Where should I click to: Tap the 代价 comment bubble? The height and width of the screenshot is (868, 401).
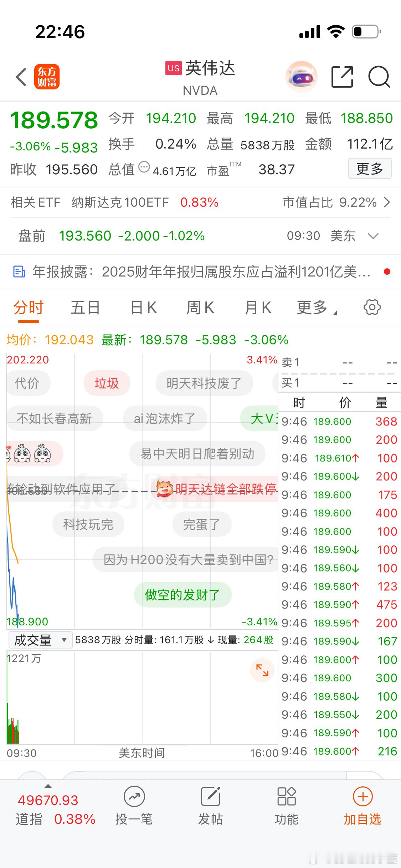click(x=28, y=383)
